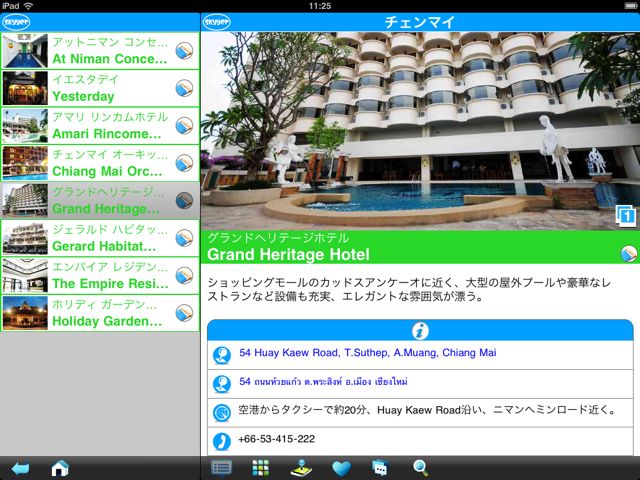Tap the skyyer logo beside チェンマイ title

pyautogui.click(x=216, y=22)
